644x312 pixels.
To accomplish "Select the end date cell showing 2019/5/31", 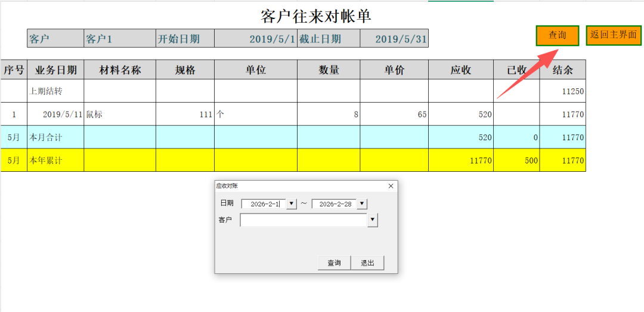I will pos(394,39).
